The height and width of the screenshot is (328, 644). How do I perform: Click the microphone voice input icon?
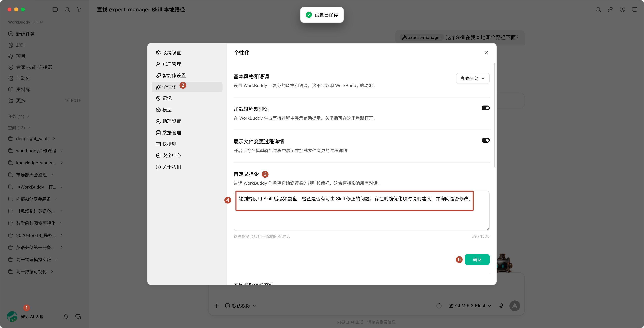coord(501,306)
